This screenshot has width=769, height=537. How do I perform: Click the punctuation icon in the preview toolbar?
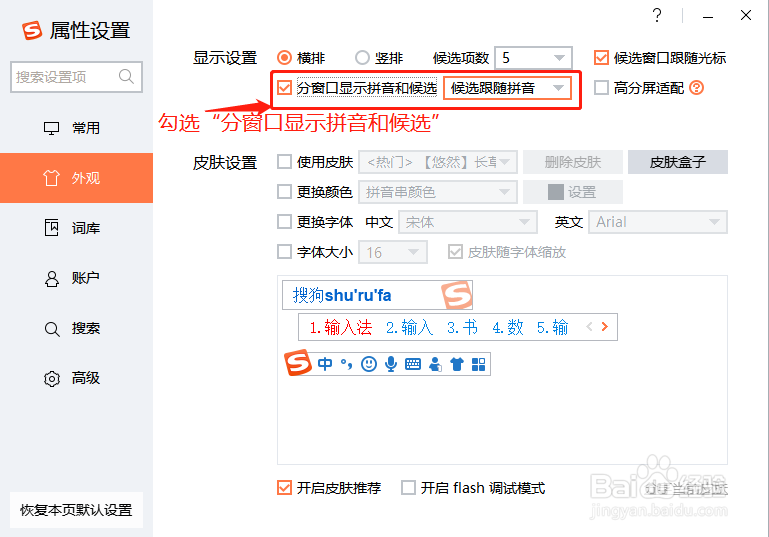coord(347,364)
